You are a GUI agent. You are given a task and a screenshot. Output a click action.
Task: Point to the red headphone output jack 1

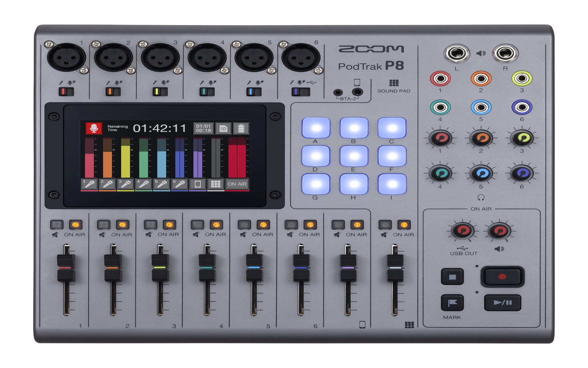pos(440,79)
